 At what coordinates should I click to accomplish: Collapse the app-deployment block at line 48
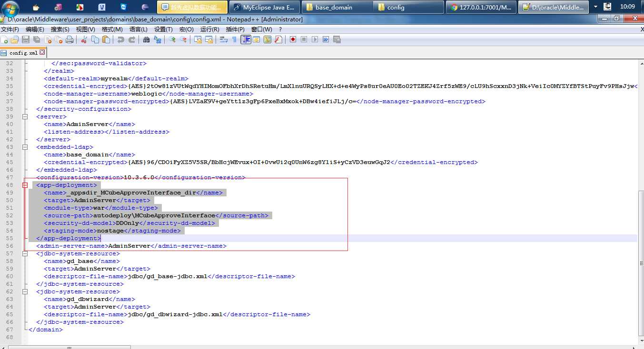click(25, 185)
